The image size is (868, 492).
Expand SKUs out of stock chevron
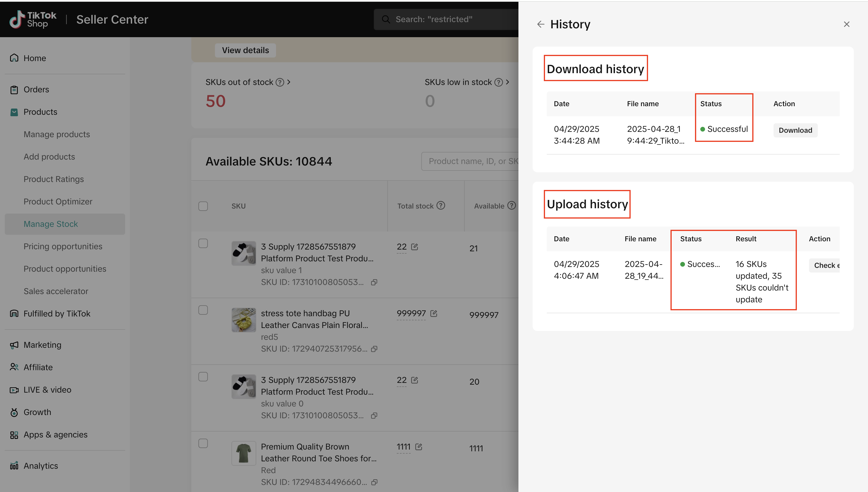[x=289, y=82]
